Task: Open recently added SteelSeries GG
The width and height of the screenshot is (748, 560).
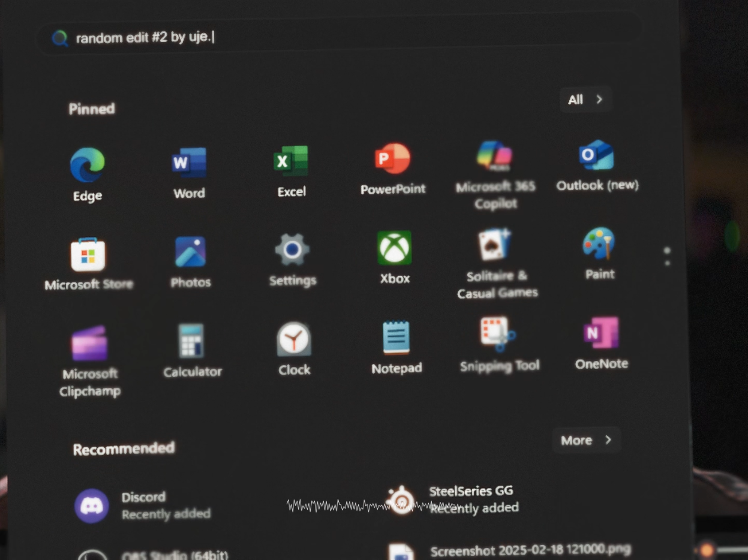Action: pos(453,499)
